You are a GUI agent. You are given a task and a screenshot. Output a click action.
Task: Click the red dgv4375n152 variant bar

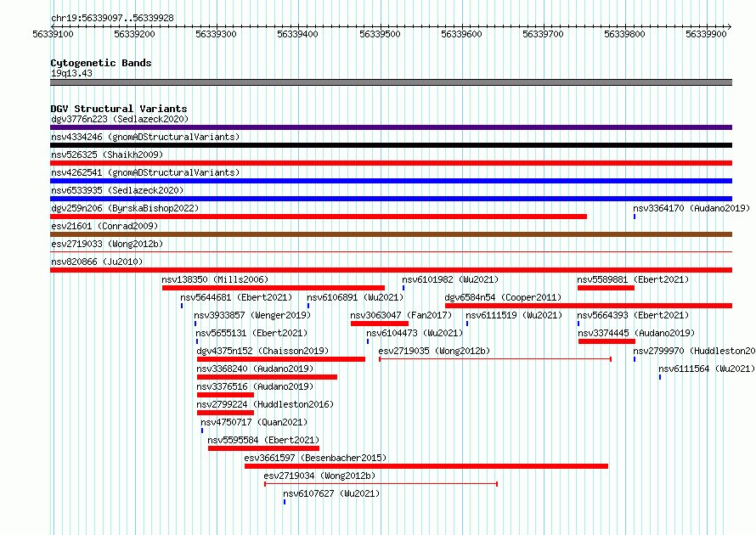[281, 359]
